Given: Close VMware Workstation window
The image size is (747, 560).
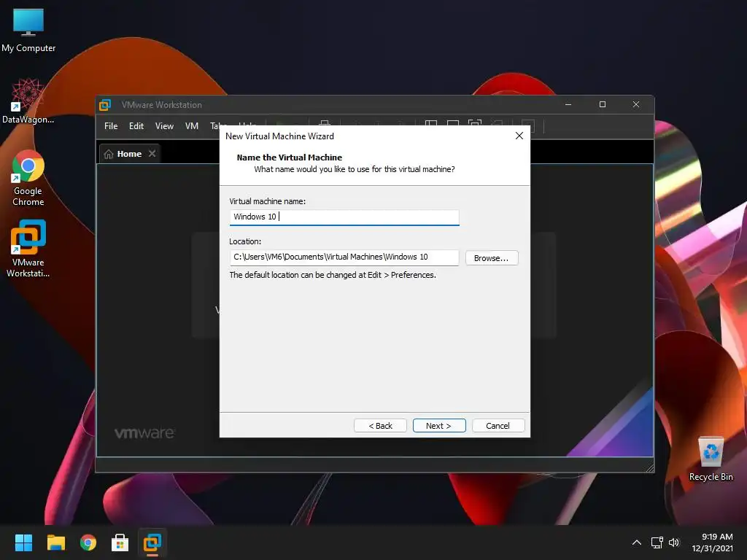Looking at the screenshot, I should 636,104.
